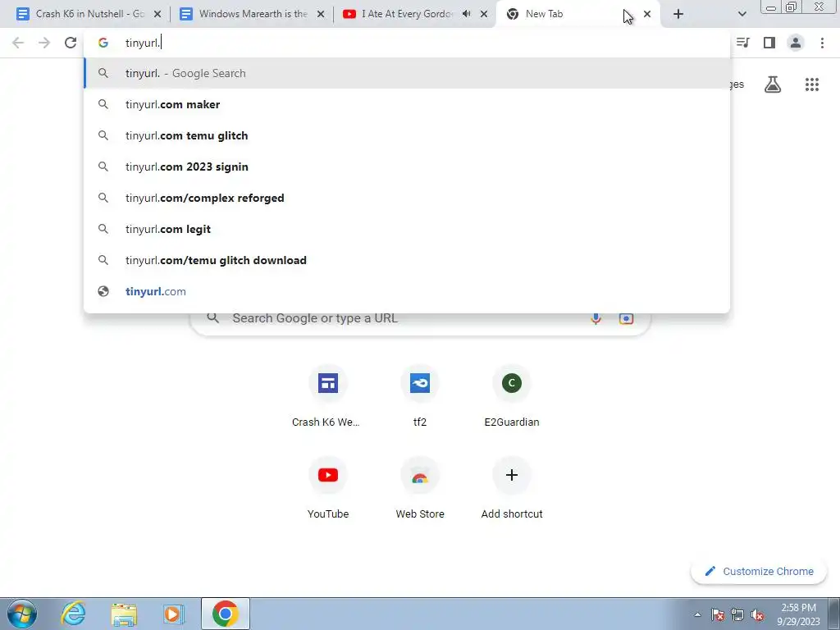840x630 pixels.
Task: Pick the 'tinyurl.com temu glitch' suggestion
Action: click(407, 135)
